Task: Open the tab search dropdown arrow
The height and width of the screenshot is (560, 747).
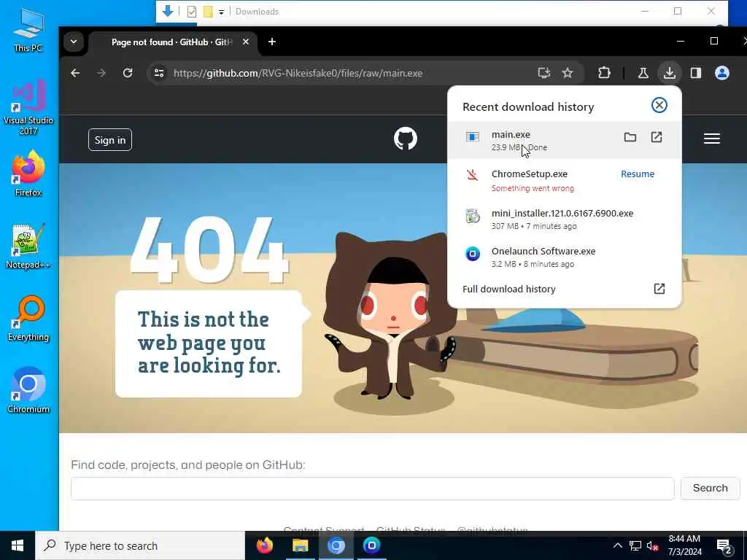Action: point(74,42)
